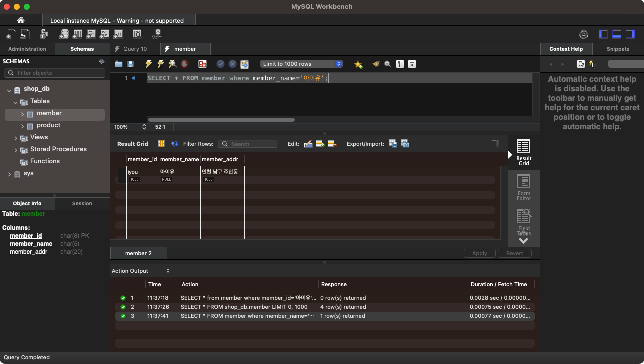The image size is (644, 364).
Task: Execute the query with the lightning bolt
Action: 148,64
